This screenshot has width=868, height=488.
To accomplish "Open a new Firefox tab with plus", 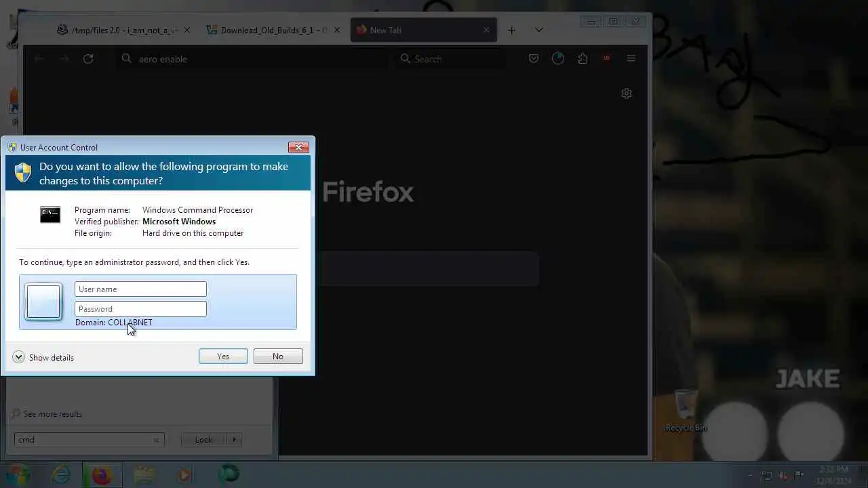I will click(x=512, y=30).
